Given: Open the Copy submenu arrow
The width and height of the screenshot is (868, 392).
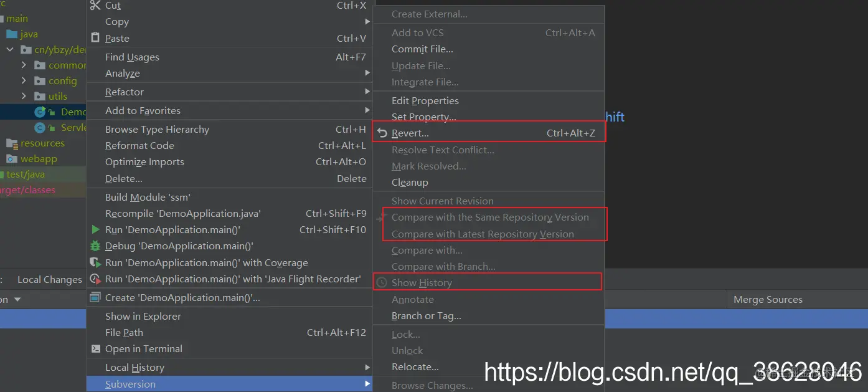Looking at the screenshot, I should 367,22.
